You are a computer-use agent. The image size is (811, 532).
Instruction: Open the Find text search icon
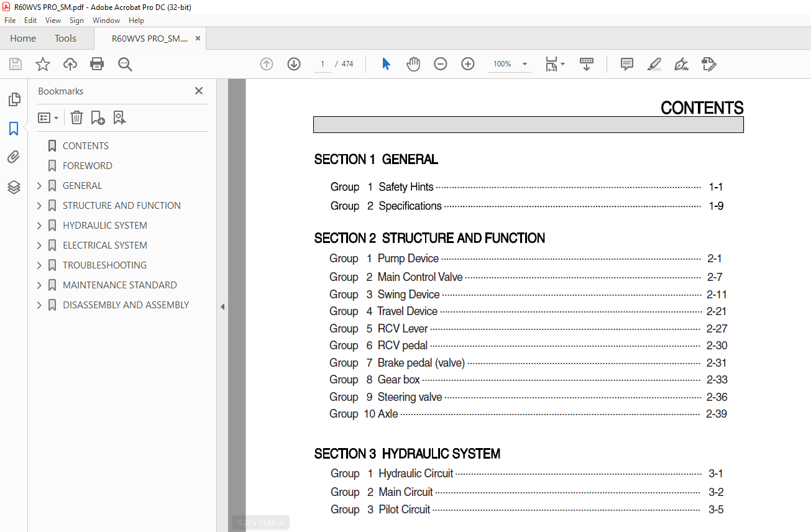(125, 64)
